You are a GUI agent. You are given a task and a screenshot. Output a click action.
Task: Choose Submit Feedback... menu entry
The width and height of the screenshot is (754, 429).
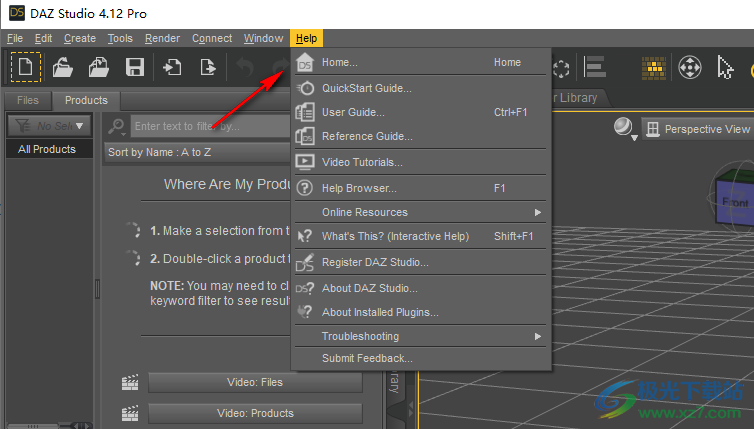click(x=421, y=359)
